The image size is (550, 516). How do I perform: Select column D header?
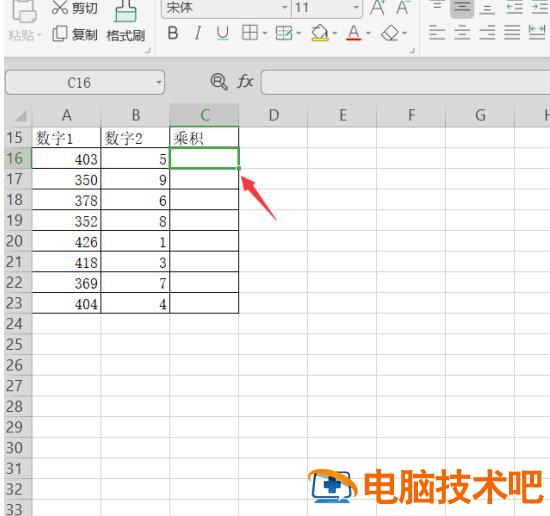click(x=273, y=115)
